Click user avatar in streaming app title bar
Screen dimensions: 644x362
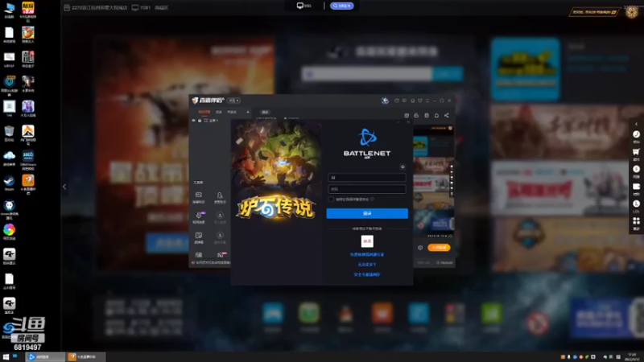[x=385, y=101]
